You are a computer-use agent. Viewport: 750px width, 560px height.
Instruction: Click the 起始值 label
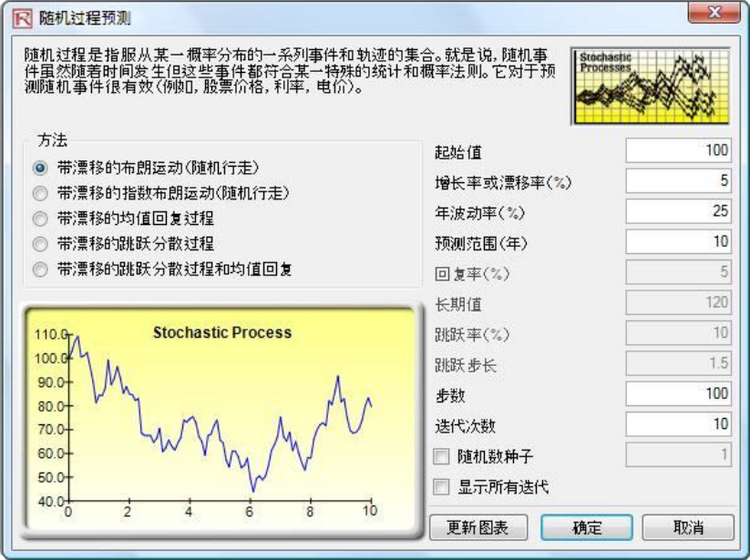click(x=457, y=152)
